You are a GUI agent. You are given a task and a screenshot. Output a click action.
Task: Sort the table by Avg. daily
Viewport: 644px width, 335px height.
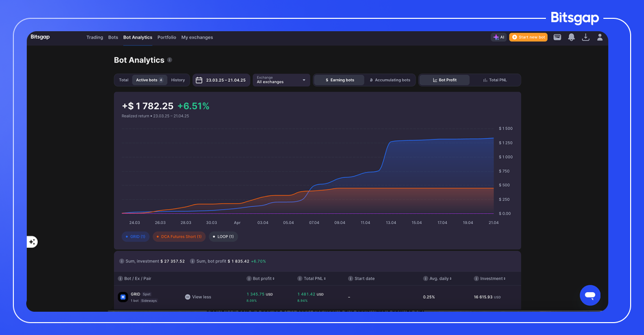click(440, 279)
